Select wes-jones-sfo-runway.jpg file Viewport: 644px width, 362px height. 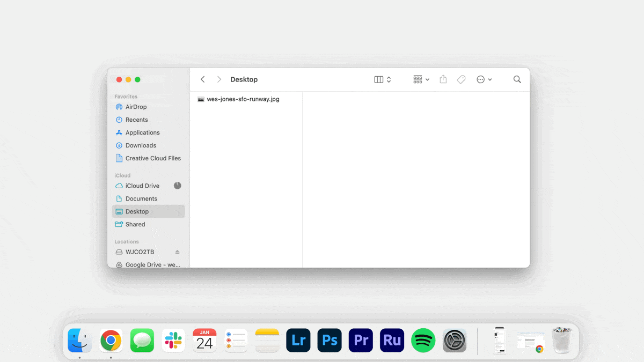pyautogui.click(x=243, y=99)
